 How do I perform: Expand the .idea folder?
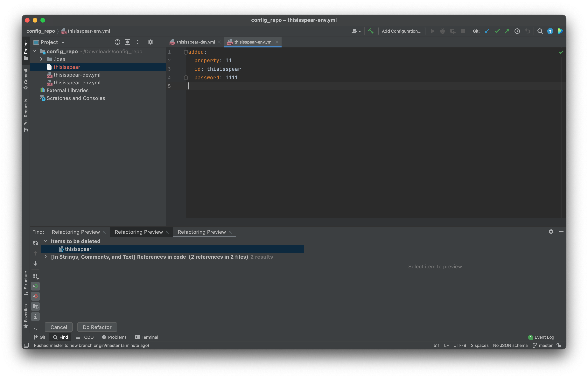click(41, 59)
